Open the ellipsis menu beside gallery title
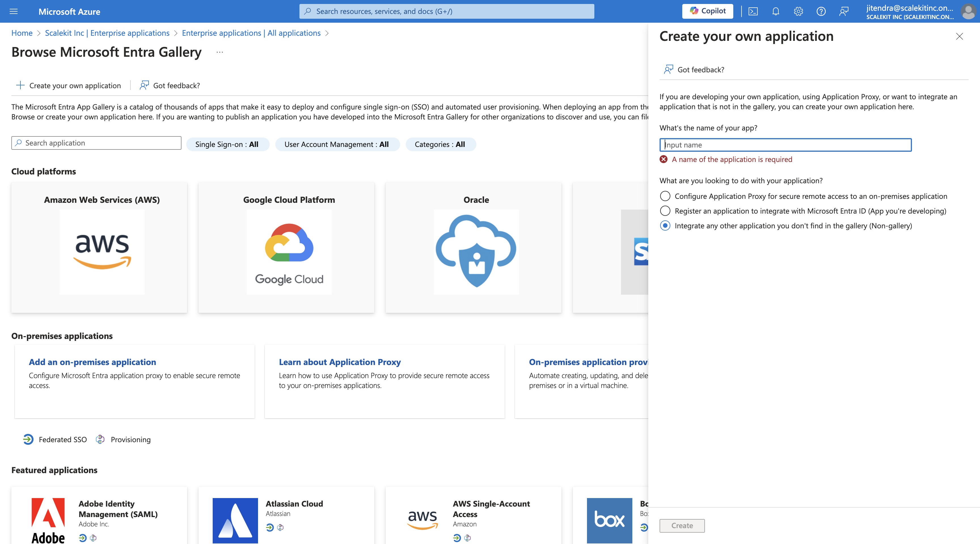This screenshot has height=544, width=980. 219,52
